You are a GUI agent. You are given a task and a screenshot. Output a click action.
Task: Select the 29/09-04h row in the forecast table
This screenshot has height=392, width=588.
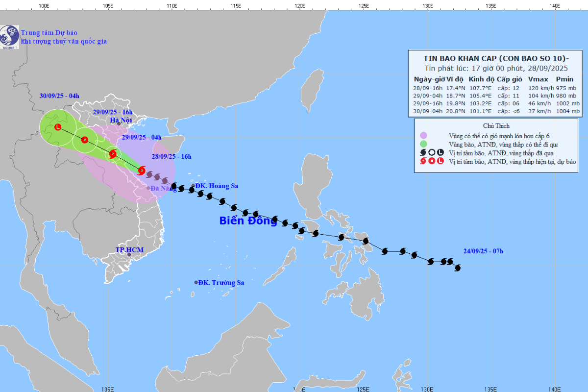tap(496, 95)
